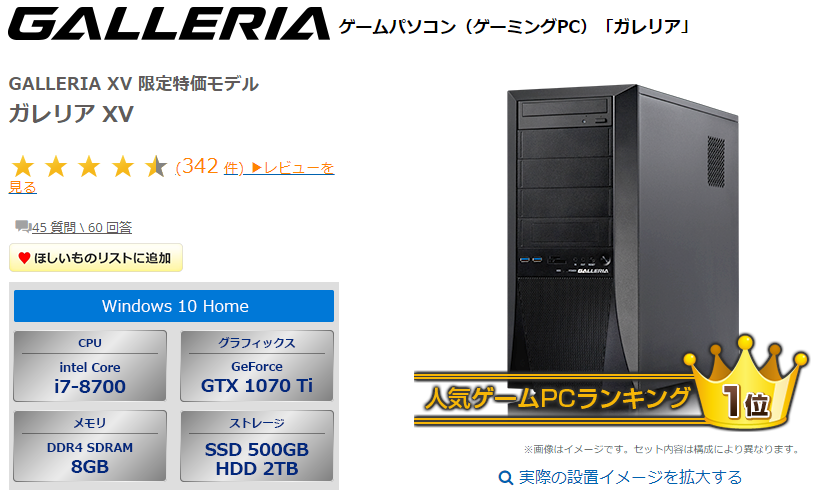821x491 pixels.
Task: Click the half-filled fifth rating star
Action: tap(156, 167)
